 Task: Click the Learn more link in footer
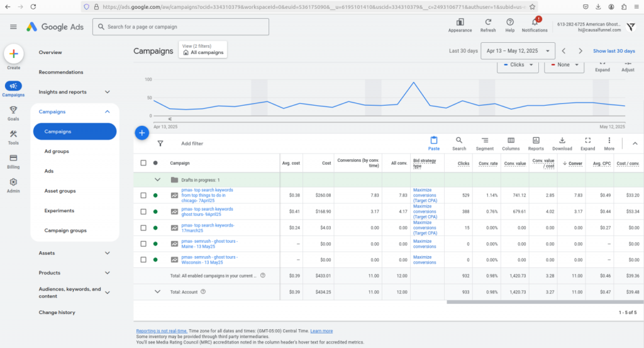coord(321,331)
